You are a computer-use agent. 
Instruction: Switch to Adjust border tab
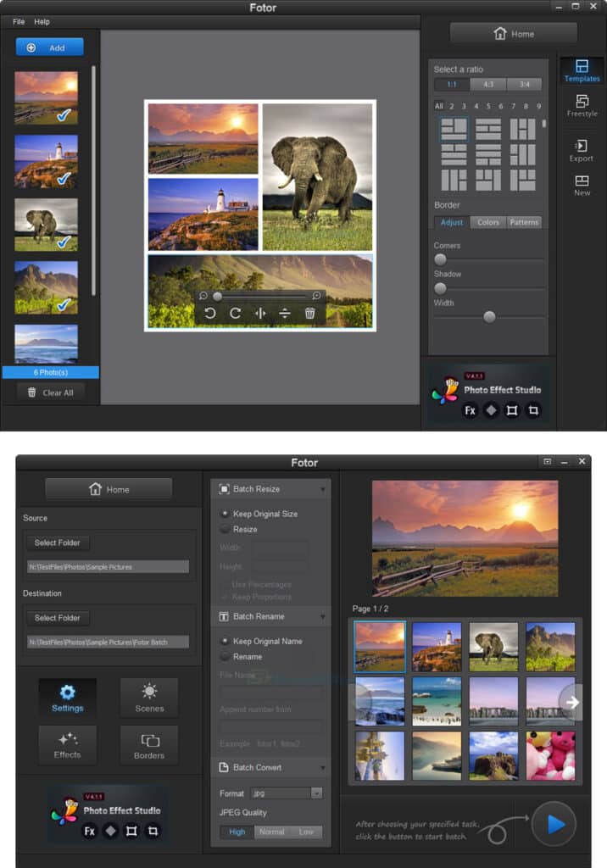pyautogui.click(x=452, y=222)
